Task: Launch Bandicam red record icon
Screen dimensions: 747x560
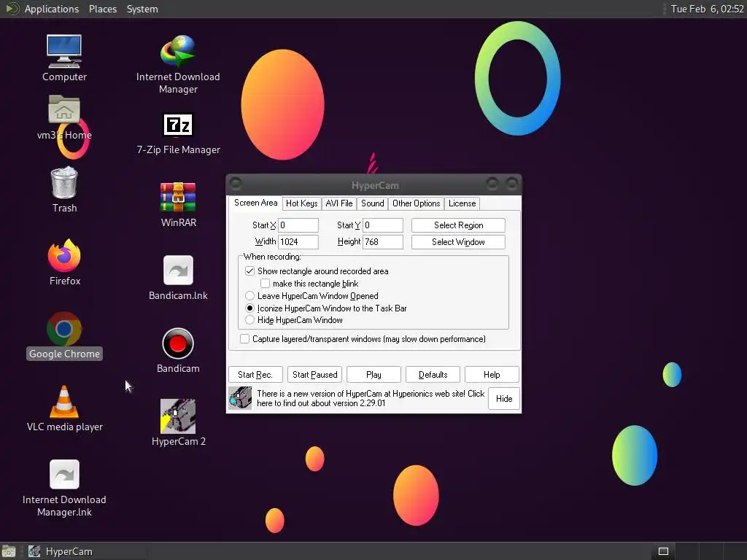Action: pos(178,343)
